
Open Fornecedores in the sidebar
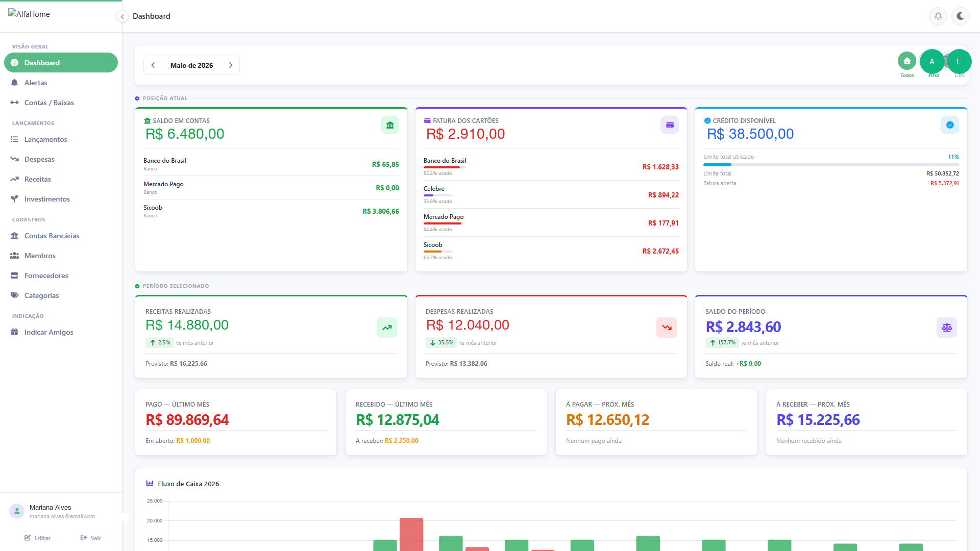tap(61, 275)
